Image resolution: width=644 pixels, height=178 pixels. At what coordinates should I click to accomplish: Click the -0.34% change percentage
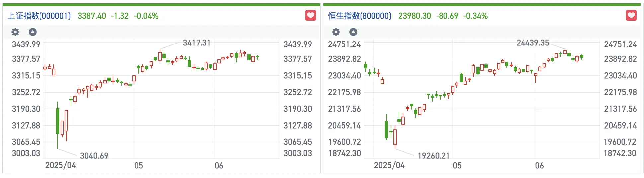(x=475, y=16)
